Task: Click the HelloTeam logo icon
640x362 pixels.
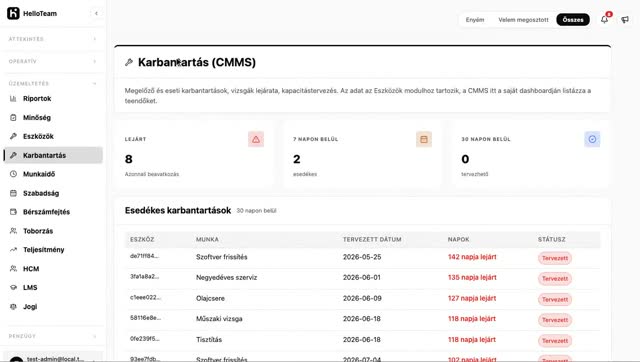Action: (x=13, y=13)
